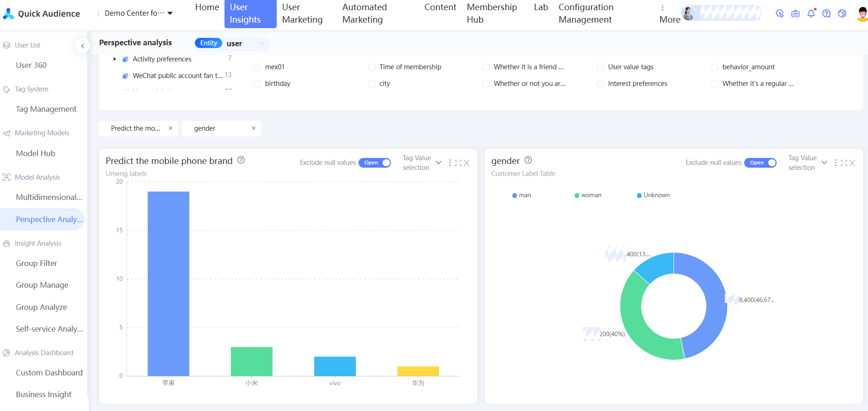This screenshot has width=868, height=411.
Task: Check the 'Whether it is a friend' checkbox
Action: [486, 67]
